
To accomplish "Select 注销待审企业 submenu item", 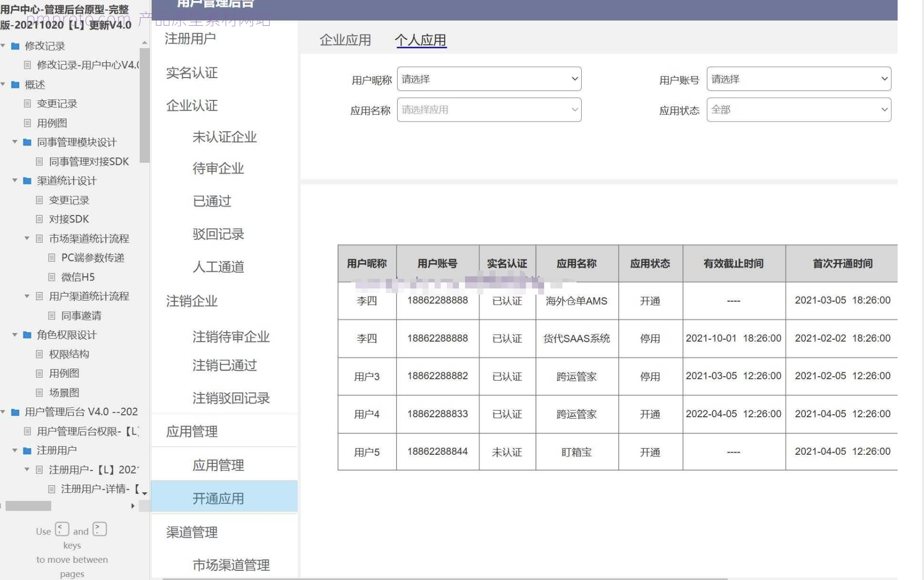I will tap(231, 337).
